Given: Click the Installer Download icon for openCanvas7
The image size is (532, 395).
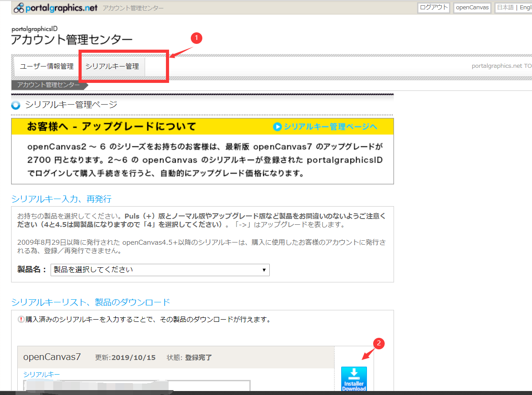Looking at the screenshot, I should click(354, 379).
